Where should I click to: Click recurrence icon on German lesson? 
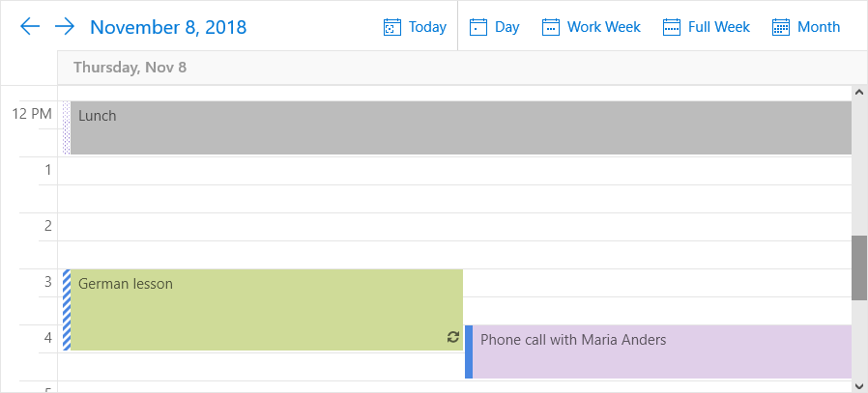tap(453, 337)
